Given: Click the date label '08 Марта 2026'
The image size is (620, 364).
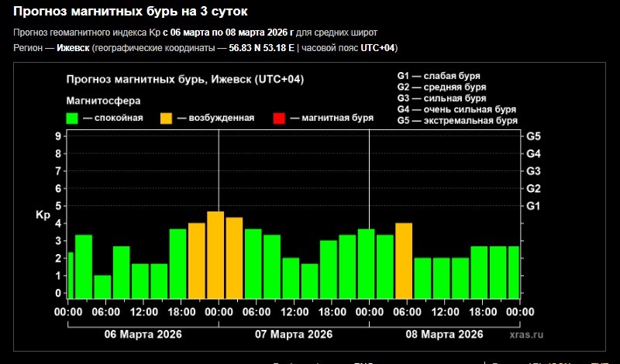Looking at the screenshot, I should (444, 335).
